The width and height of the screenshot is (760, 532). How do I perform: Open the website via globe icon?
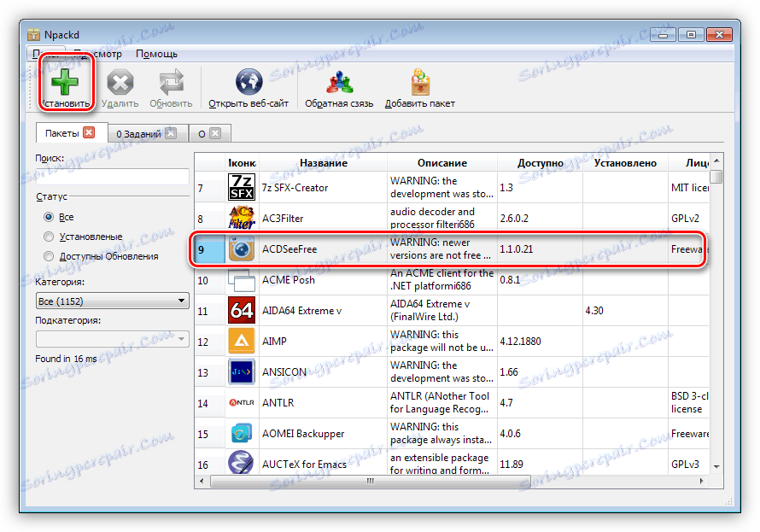click(248, 82)
